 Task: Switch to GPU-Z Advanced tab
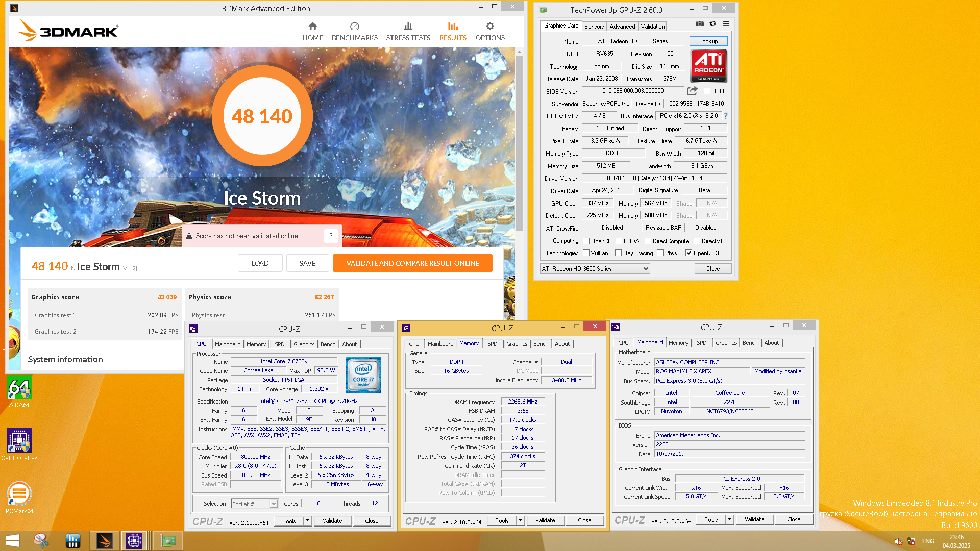pos(622,27)
